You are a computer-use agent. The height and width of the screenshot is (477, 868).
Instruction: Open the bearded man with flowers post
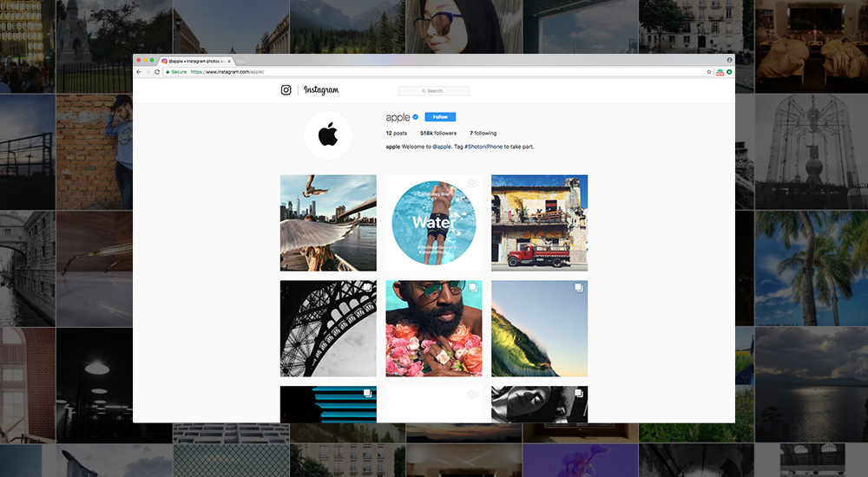(433, 329)
